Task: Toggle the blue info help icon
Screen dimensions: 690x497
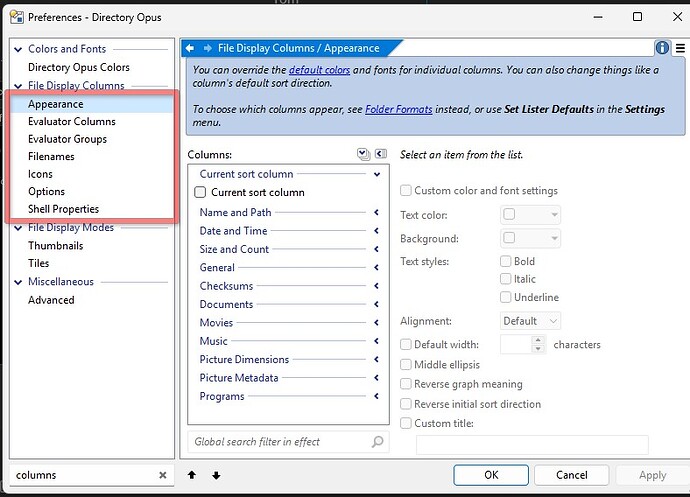Action: coord(662,48)
